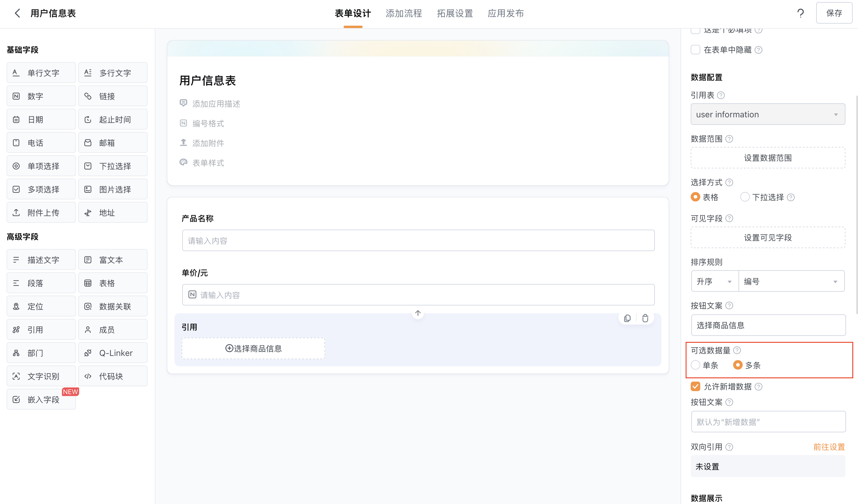Add a 链接 field
Screen dimensions: 858x504
click(113, 96)
